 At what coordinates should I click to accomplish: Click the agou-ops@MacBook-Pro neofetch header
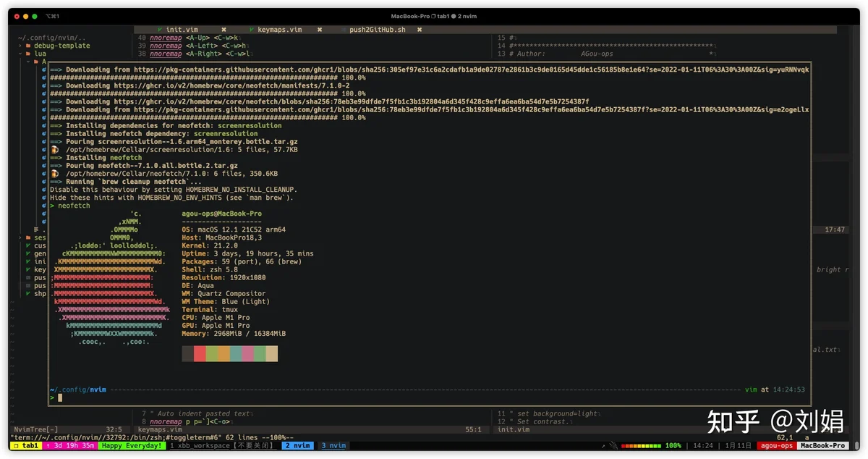222,214
